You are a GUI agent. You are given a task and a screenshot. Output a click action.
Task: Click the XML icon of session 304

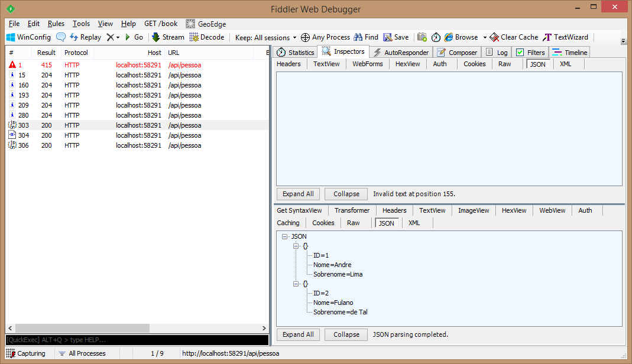click(12, 135)
